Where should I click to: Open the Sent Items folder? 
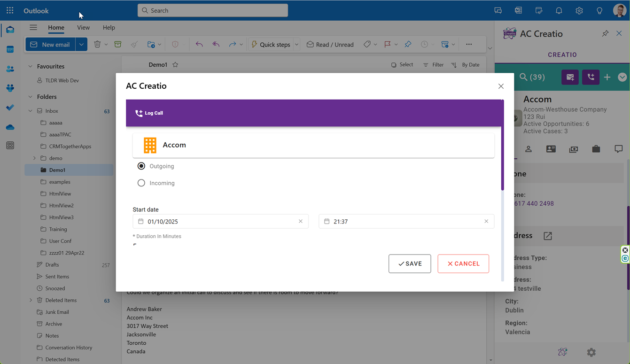pyautogui.click(x=57, y=277)
